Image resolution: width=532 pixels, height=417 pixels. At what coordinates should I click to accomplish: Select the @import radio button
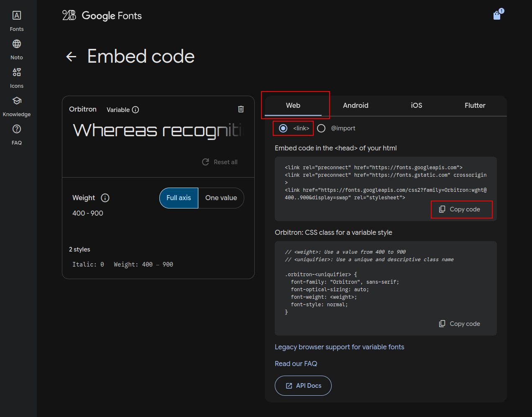tap(321, 128)
